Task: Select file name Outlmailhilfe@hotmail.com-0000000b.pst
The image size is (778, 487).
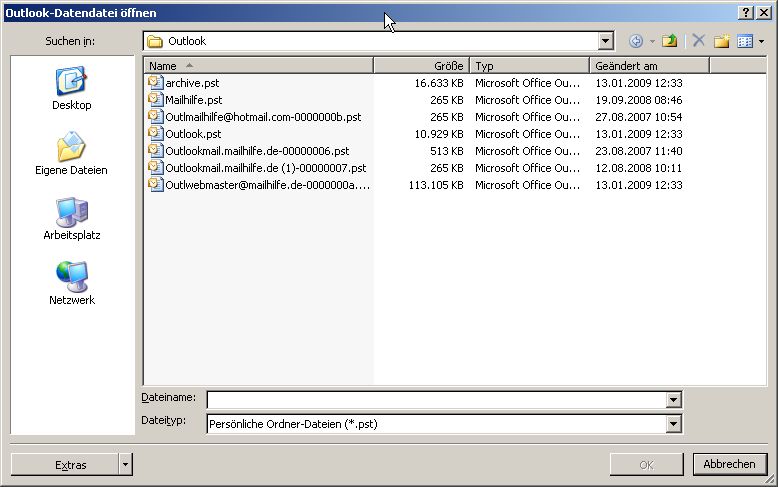Action: [x=263, y=117]
